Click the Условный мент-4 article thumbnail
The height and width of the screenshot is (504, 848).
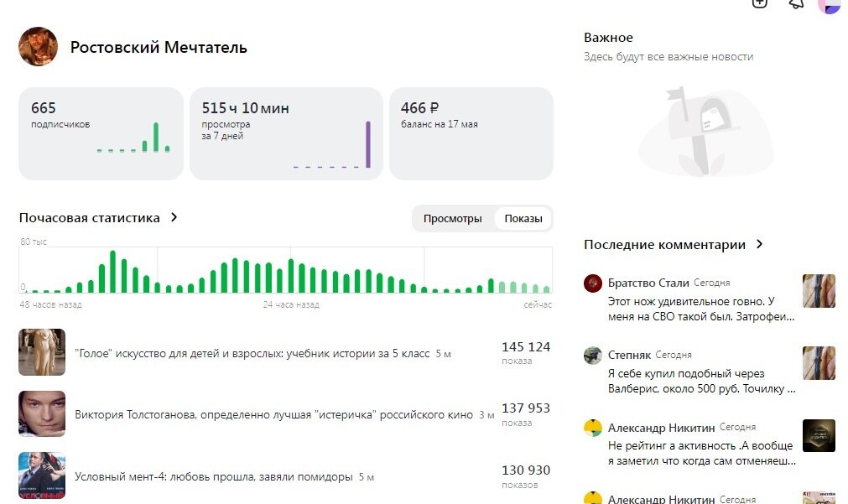pyautogui.click(x=42, y=475)
